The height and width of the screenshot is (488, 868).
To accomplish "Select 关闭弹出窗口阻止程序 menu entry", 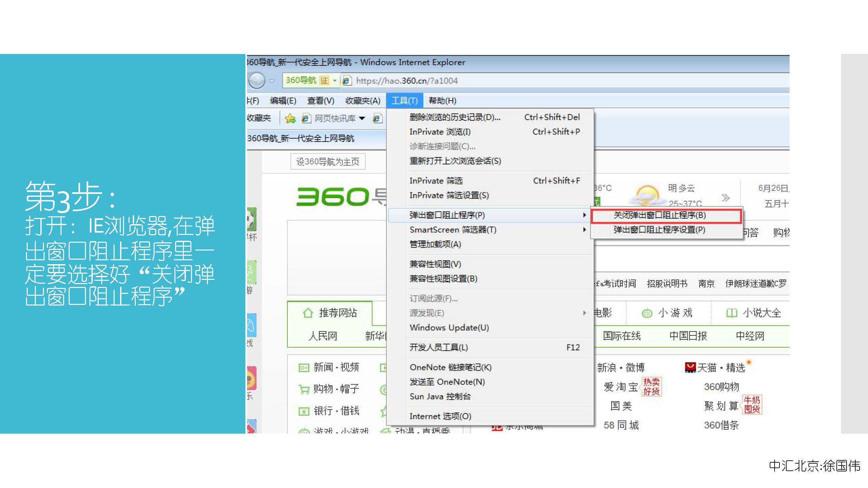I will coord(659,215).
